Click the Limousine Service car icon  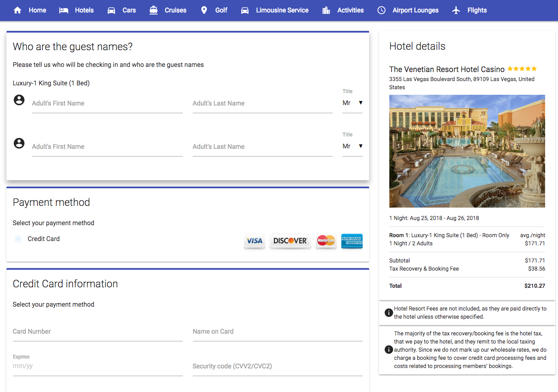point(245,10)
